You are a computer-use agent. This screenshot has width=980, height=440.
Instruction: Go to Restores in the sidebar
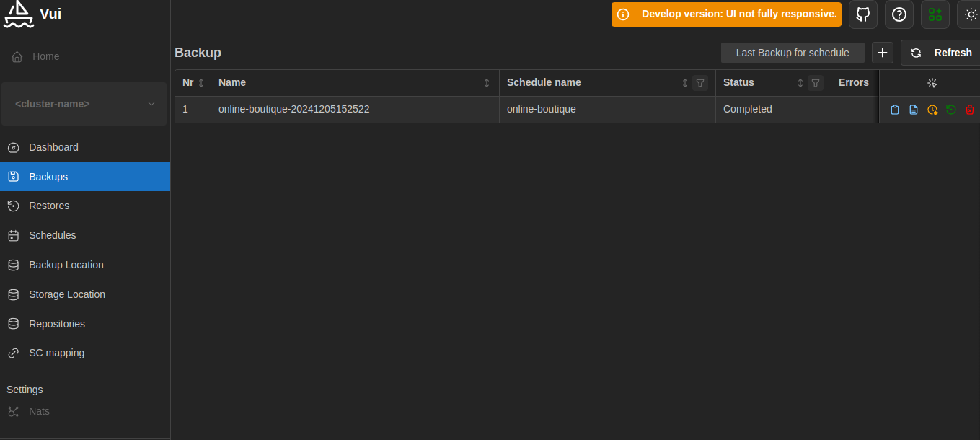pyautogui.click(x=49, y=206)
